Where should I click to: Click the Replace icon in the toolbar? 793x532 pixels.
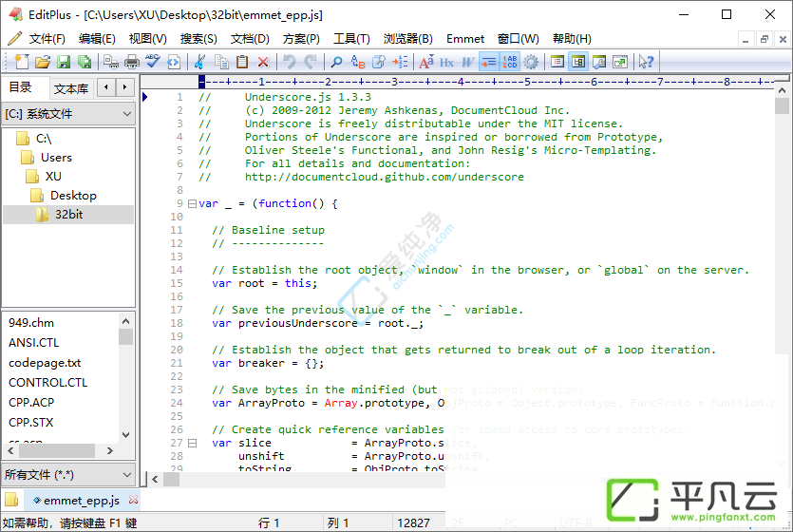coord(357,62)
